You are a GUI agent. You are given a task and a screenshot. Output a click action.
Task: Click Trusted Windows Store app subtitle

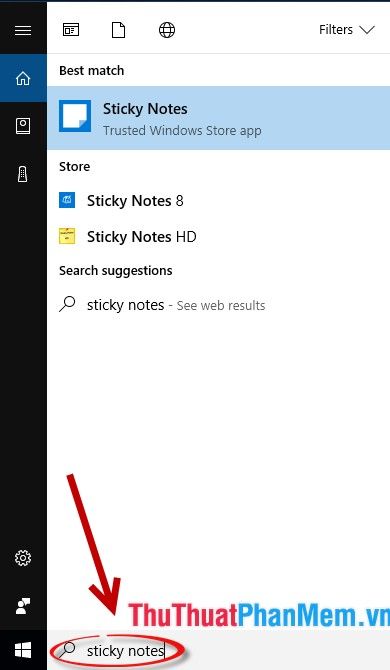pyautogui.click(x=182, y=130)
